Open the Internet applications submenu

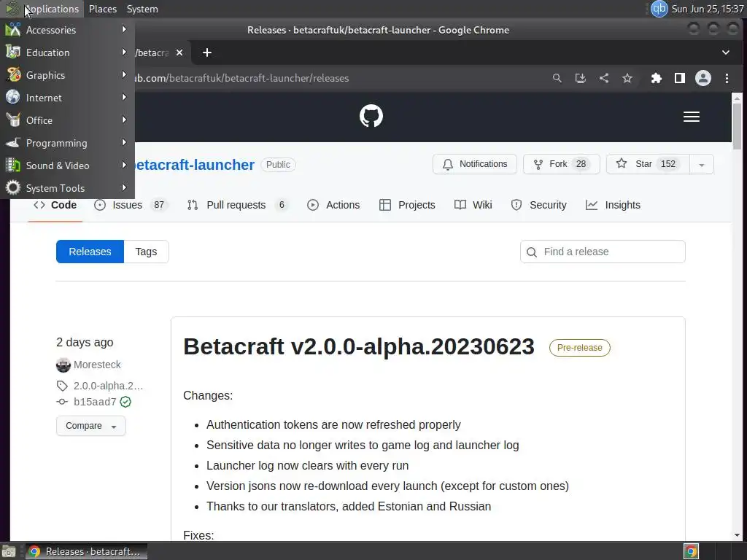tap(67, 98)
